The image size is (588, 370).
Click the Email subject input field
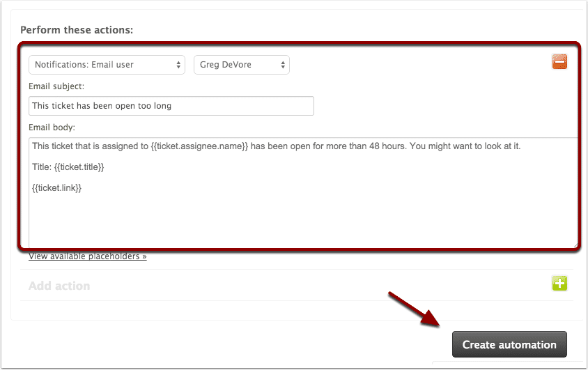point(171,106)
